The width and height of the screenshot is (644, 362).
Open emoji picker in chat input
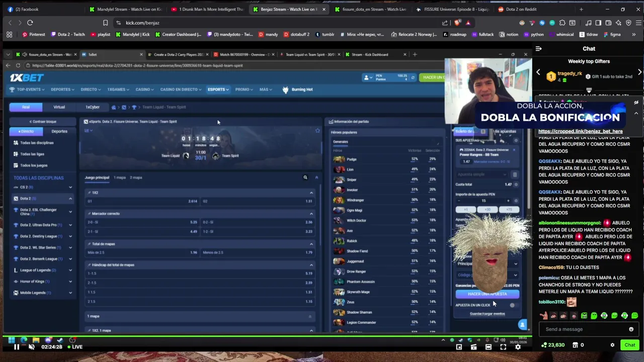631,329
